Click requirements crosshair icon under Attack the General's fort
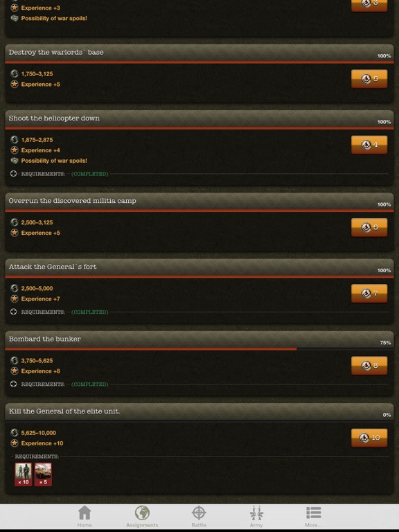The height and width of the screenshot is (532, 399). 14,312
